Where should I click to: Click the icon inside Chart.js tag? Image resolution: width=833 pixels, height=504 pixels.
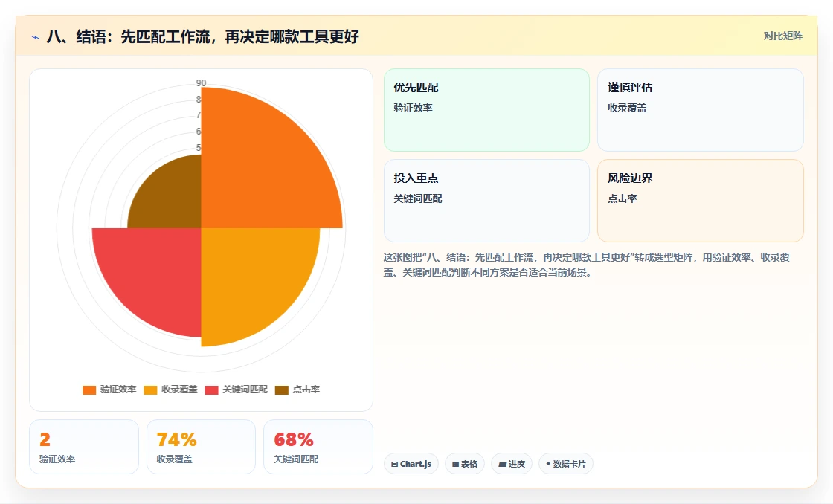(x=395, y=464)
